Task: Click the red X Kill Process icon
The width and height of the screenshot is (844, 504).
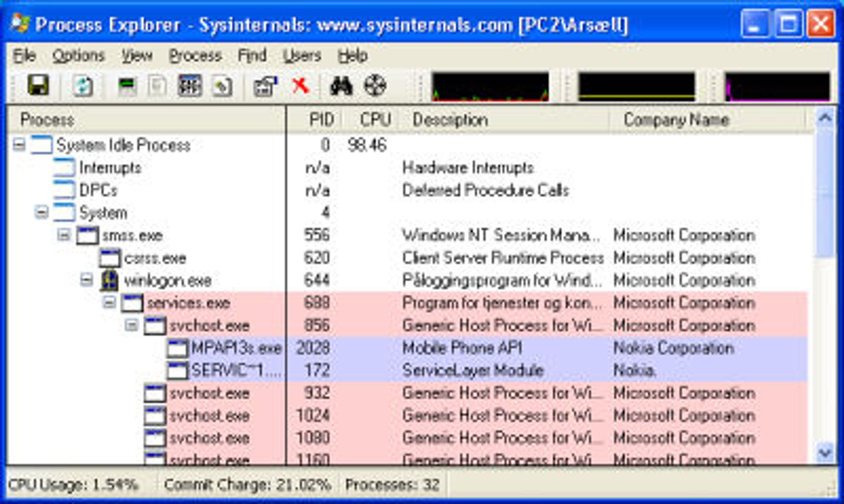Action: [300, 86]
